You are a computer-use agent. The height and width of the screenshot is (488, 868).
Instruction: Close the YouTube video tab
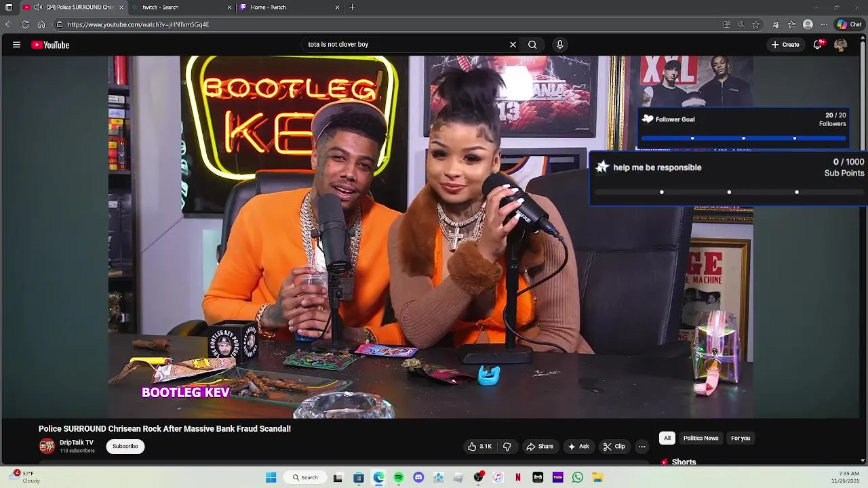[121, 7]
